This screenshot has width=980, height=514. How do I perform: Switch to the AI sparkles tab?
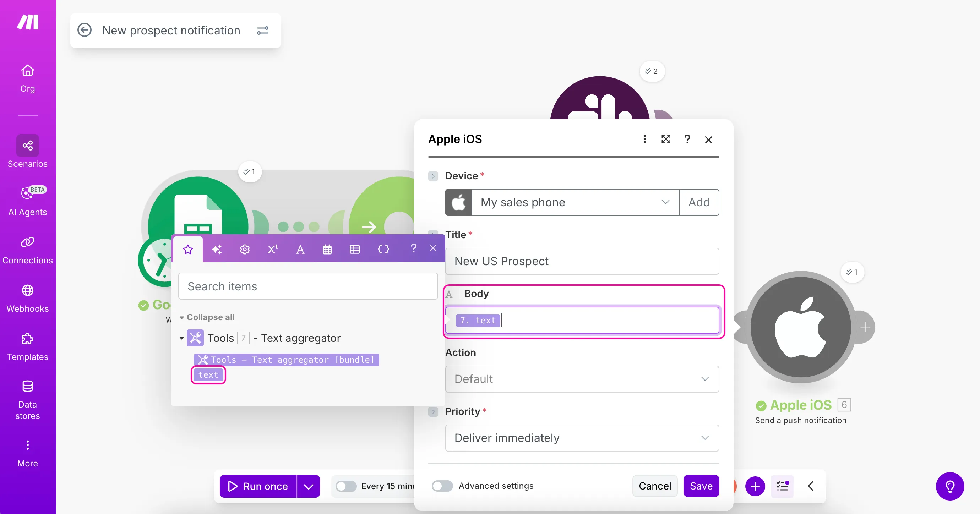point(217,249)
